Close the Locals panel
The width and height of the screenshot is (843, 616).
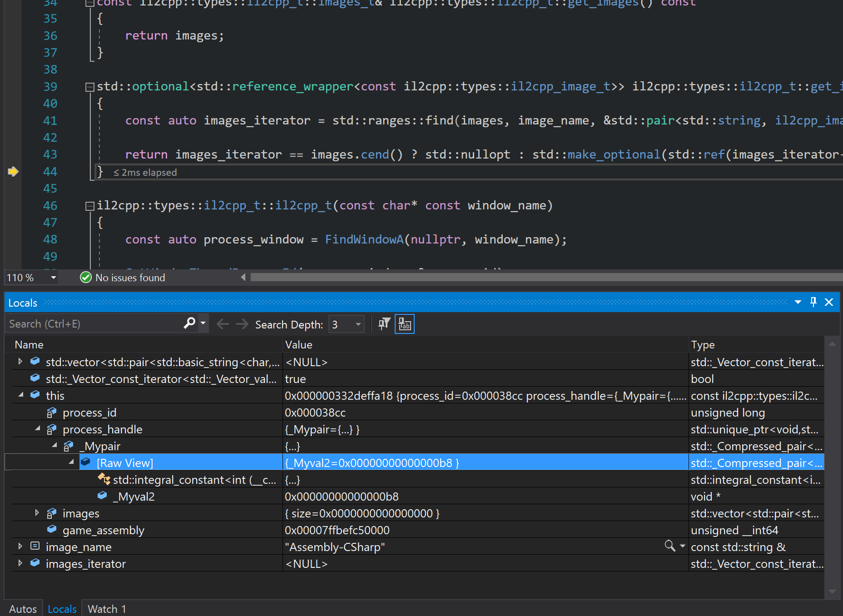point(829,303)
